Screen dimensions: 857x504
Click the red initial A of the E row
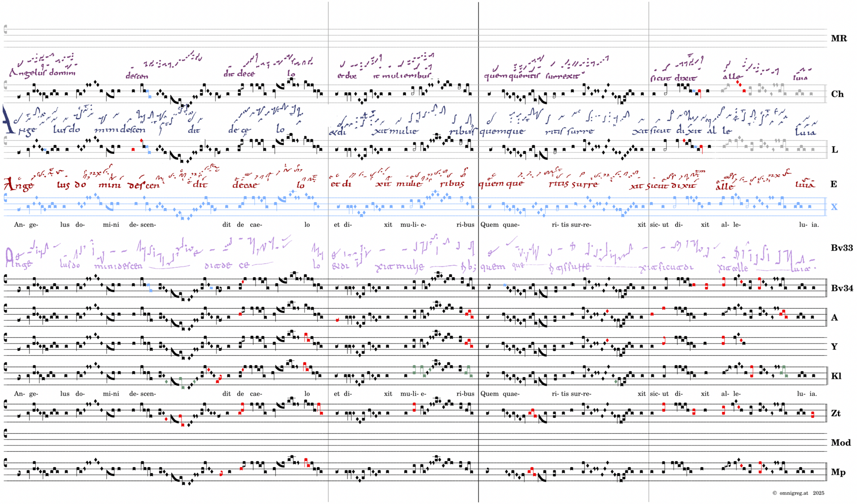pos(10,184)
